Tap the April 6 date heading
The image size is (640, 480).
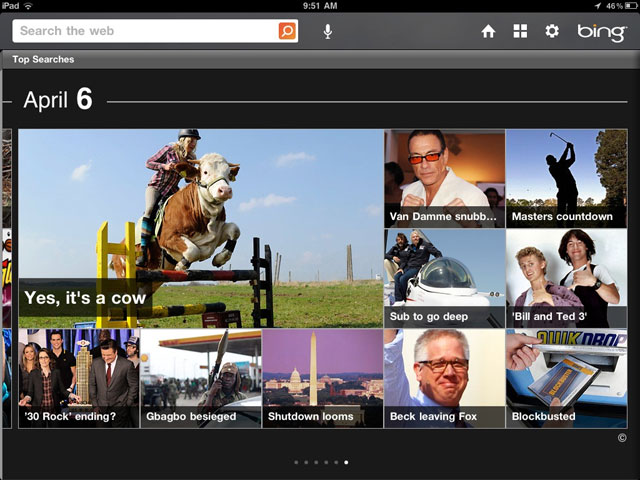coord(58,99)
